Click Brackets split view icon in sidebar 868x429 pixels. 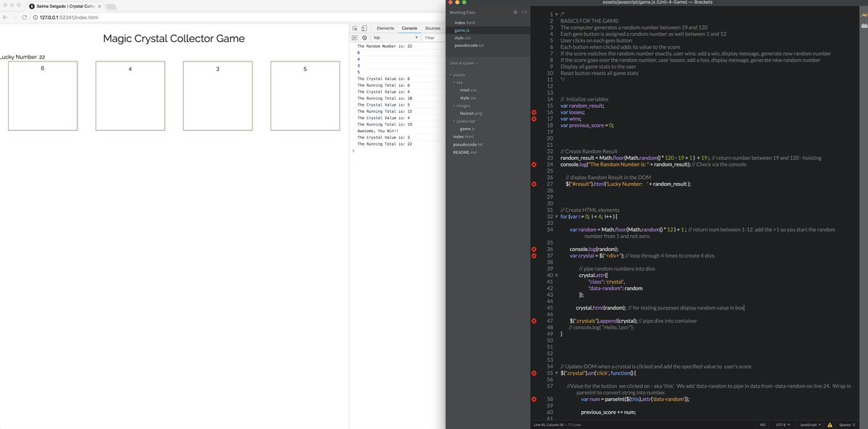[x=524, y=12]
